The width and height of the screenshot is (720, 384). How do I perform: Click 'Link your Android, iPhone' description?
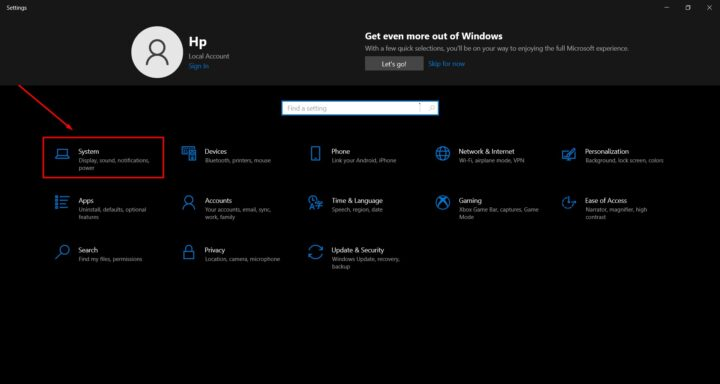pyautogui.click(x=364, y=161)
